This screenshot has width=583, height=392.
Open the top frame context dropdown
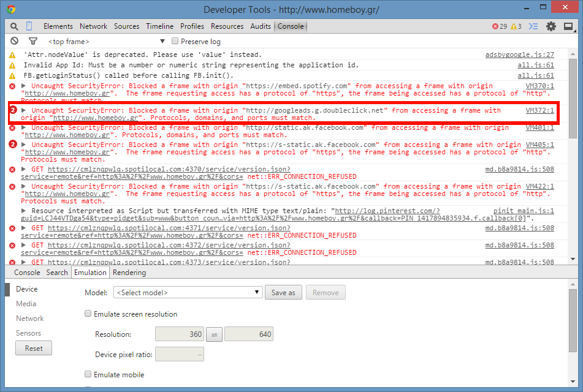point(106,42)
